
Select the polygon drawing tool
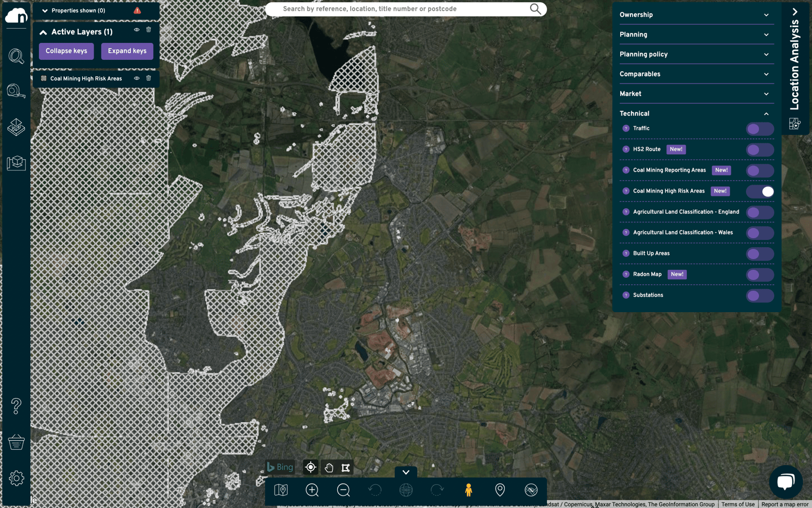[x=346, y=467]
